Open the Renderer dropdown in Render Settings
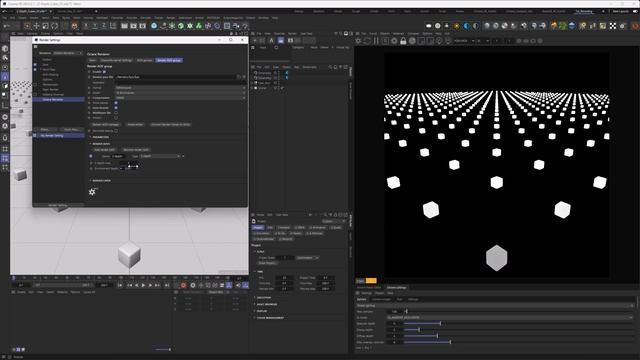This screenshot has width=640, height=360. [x=68, y=53]
